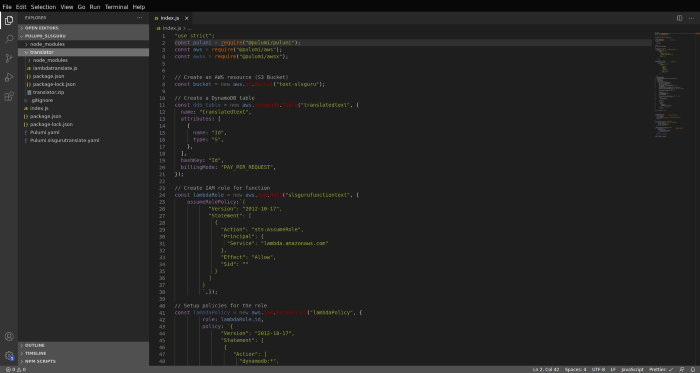Screen dimensions: 700x373
Task: Open the Extensions view
Action: (x=8, y=96)
